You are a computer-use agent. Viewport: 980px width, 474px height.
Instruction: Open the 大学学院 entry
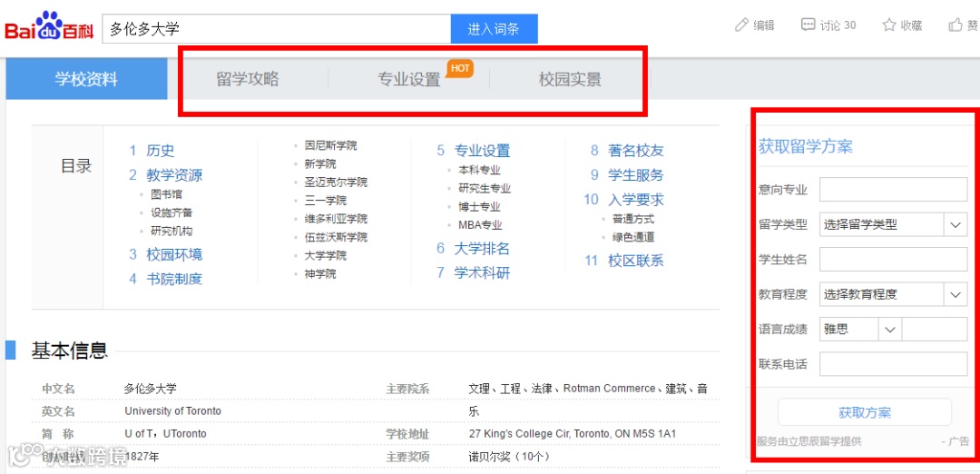coord(325,256)
